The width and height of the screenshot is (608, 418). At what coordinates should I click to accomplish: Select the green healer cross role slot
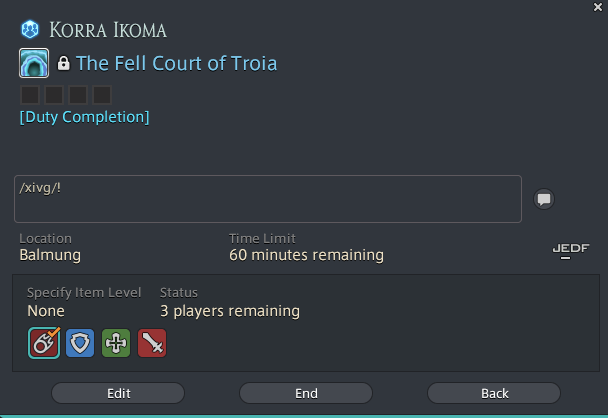point(116,343)
